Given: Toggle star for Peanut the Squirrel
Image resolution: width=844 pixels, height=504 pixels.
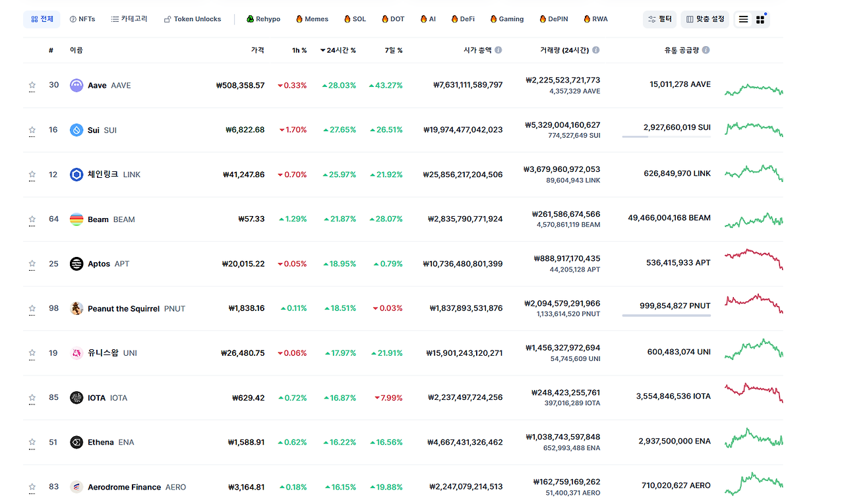Looking at the screenshot, I should (32, 308).
